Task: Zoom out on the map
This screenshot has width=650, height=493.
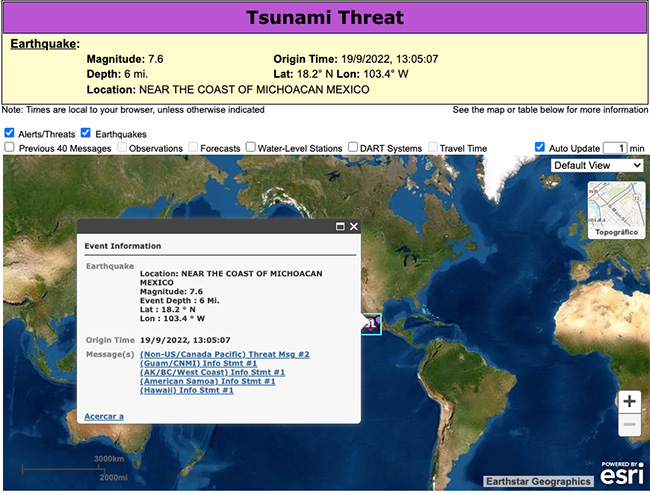Action: click(629, 425)
